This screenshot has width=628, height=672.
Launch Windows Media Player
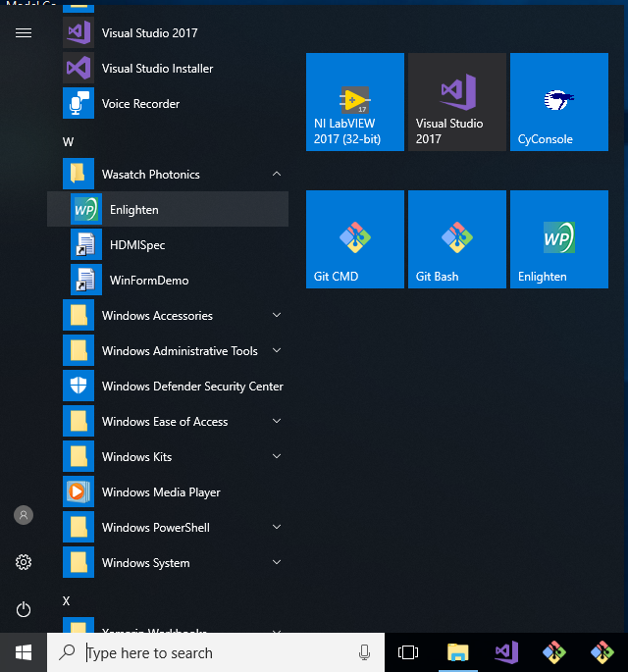click(x=161, y=492)
